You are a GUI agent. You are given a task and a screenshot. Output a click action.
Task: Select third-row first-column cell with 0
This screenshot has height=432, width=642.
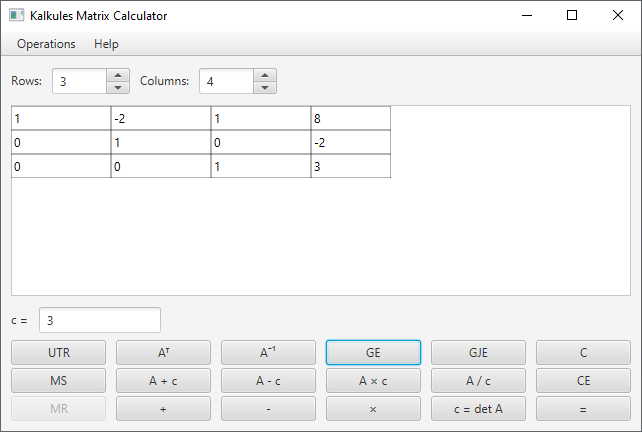click(61, 166)
